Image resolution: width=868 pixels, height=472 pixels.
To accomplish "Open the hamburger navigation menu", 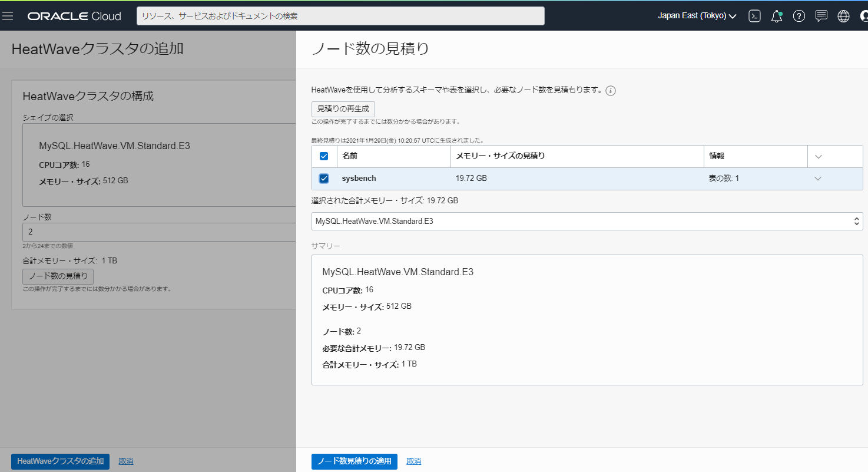I will point(8,16).
